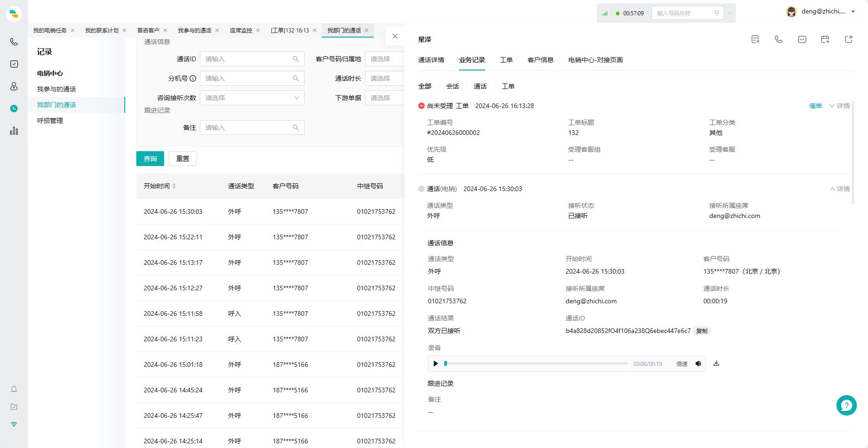868x448 pixels.
Task: Focus the 通话ID input field
Action: (252, 59)
